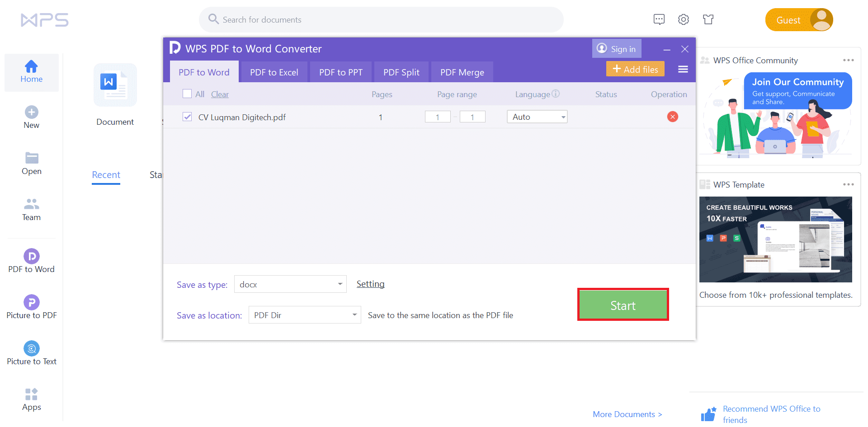Toggle the All files checkbox
Screen dimensions: 868x427
[188, 94]
